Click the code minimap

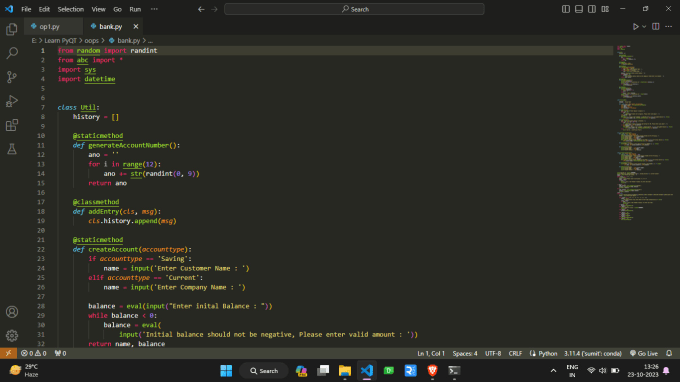point(645,133)
